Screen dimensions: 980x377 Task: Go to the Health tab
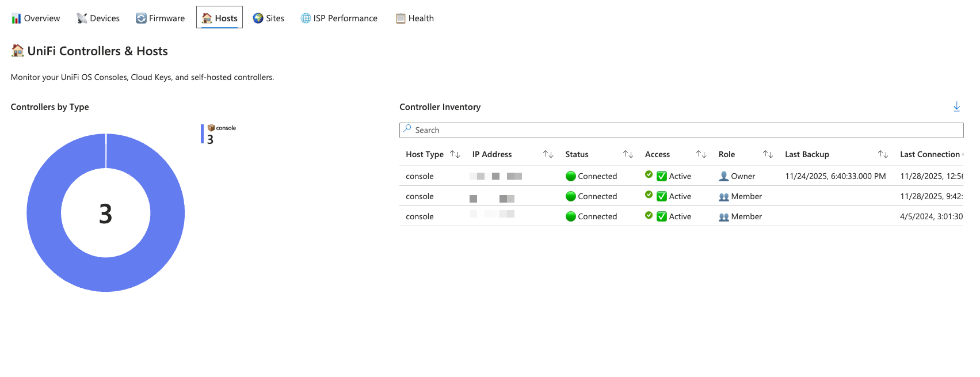tap(415, 18)
